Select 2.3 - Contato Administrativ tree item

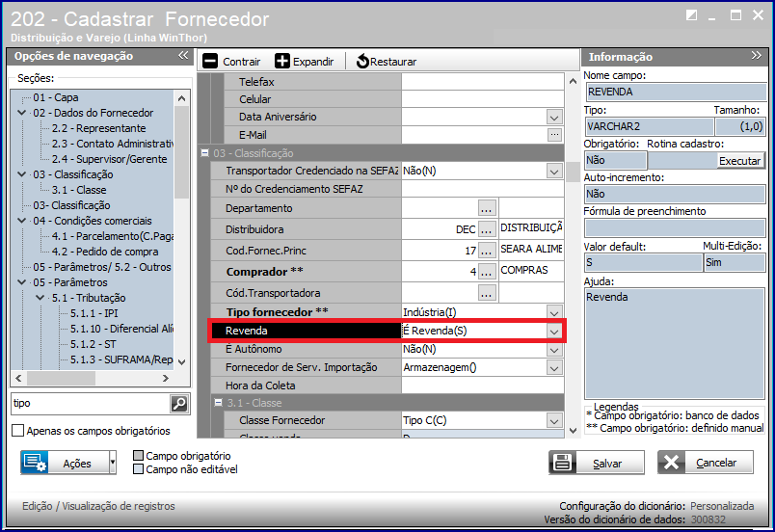pos(113,144)
